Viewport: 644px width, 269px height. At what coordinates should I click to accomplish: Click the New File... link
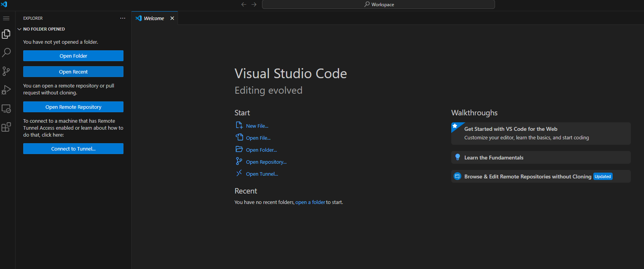point(257,126)
